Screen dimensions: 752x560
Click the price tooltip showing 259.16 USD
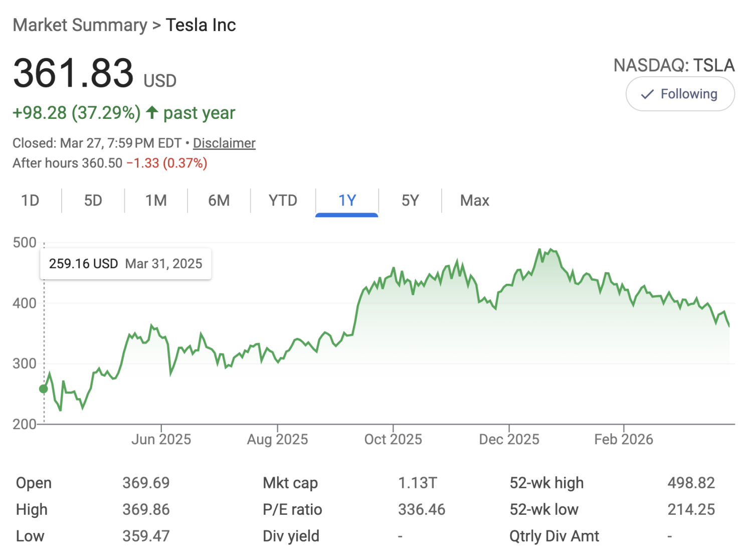(125, 263)
